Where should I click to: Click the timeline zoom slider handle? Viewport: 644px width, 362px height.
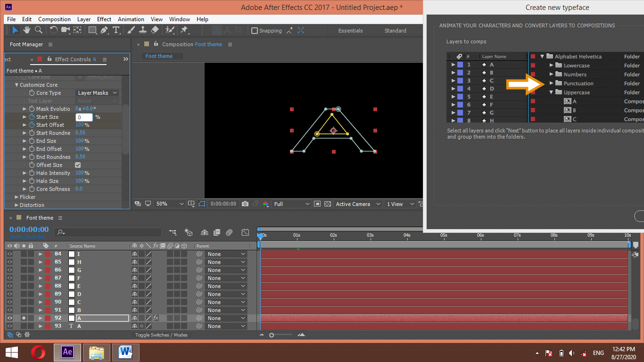272,335
